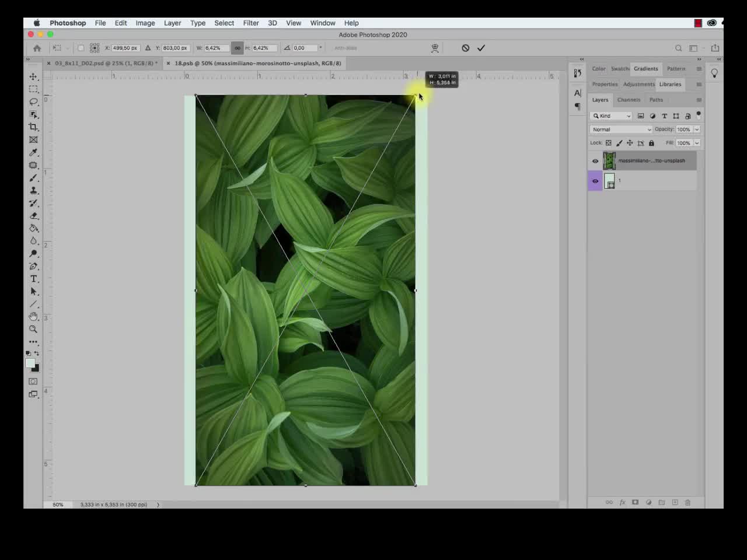
Task: Open the Filter menu
Action: pos(251,23)
